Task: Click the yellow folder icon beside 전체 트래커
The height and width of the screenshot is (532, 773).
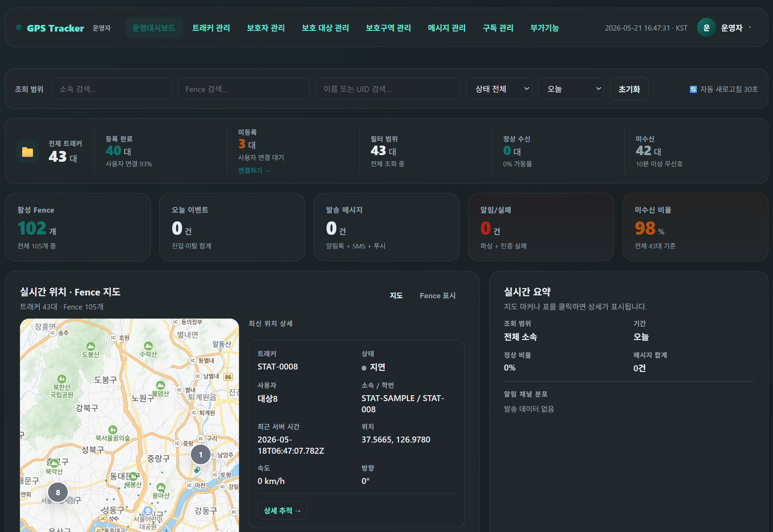Action: coord(27,152)
